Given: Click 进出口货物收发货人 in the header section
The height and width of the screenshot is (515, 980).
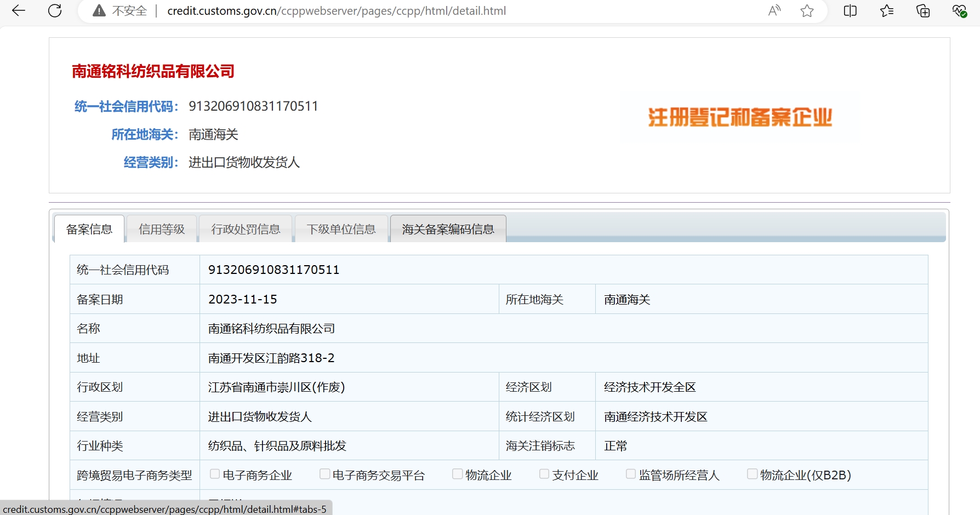Looking at the screenshot, I should coord(244,163).
